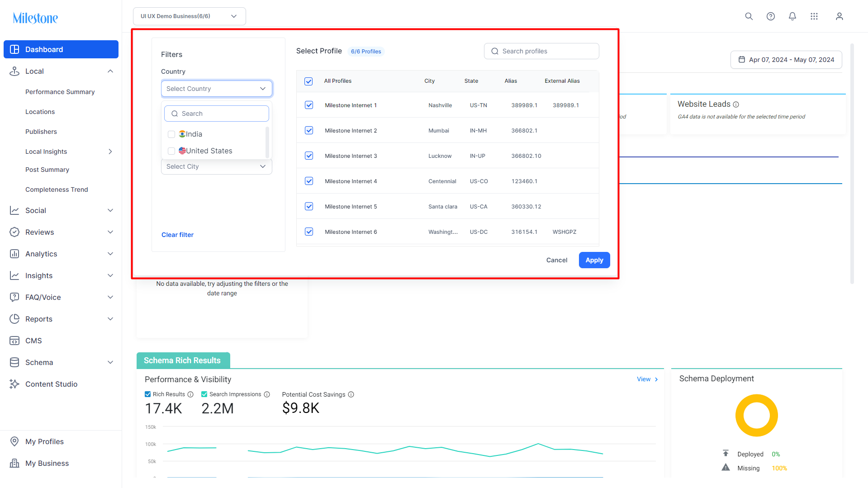Cancel the profile selection dialog

(557, 260)
